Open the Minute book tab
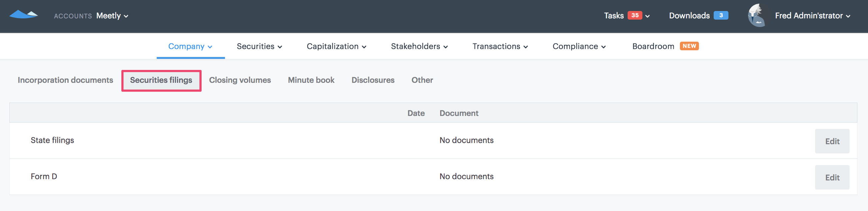Screen dimensions: 868x211 (311, 80)
